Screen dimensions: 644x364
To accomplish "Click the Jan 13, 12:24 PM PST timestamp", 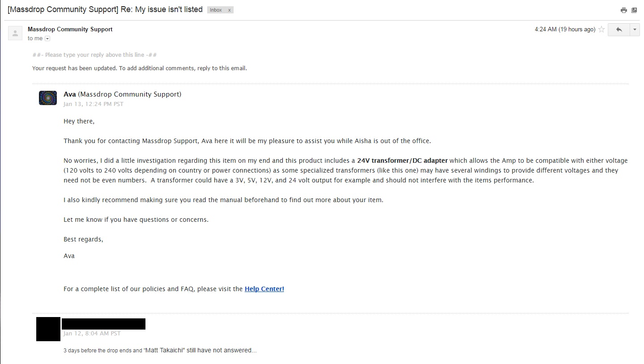I will click(93, 104).
